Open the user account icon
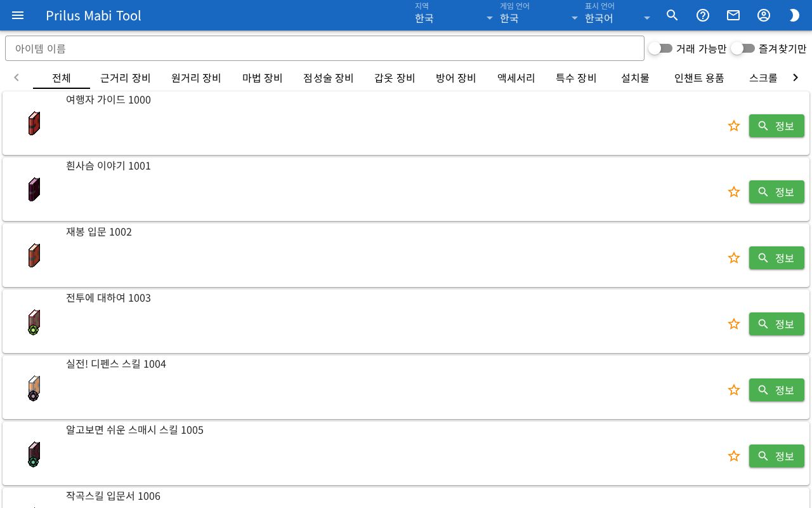The height and width of the screenshot is (508, 812). click(x=764, y=15)
